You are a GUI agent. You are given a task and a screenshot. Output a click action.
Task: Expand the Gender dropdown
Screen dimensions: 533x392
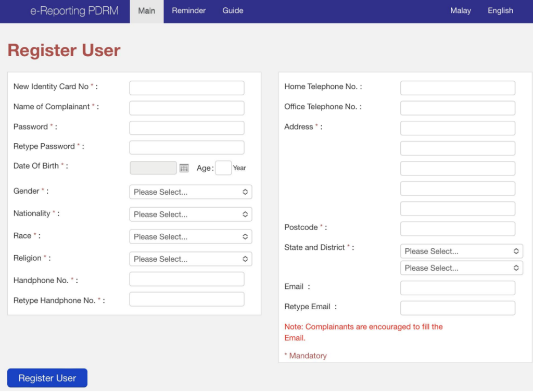pos(191,192)
